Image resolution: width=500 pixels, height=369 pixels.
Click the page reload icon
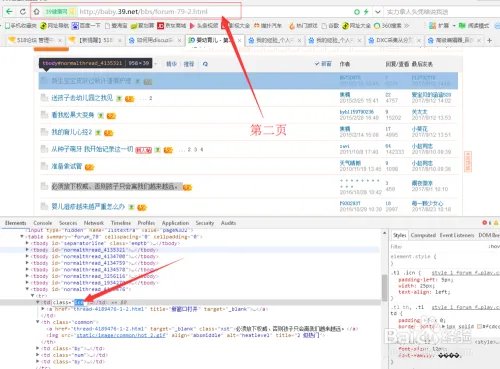(23, 12)
